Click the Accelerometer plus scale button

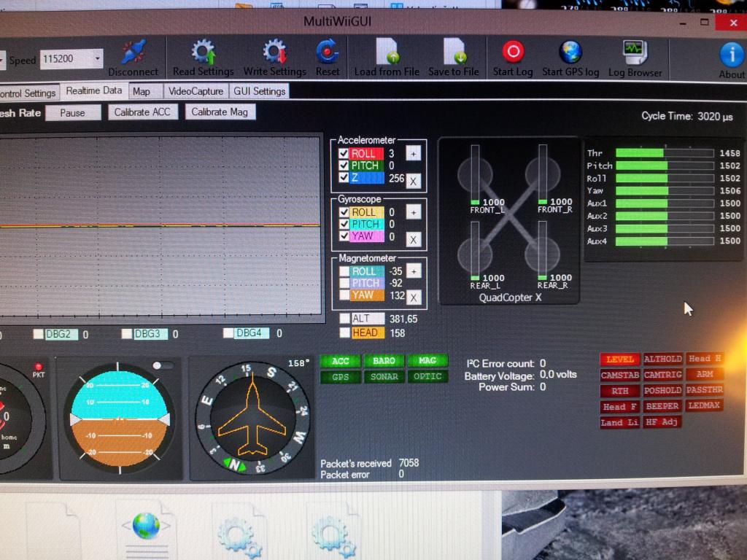[x=413, y=153]
